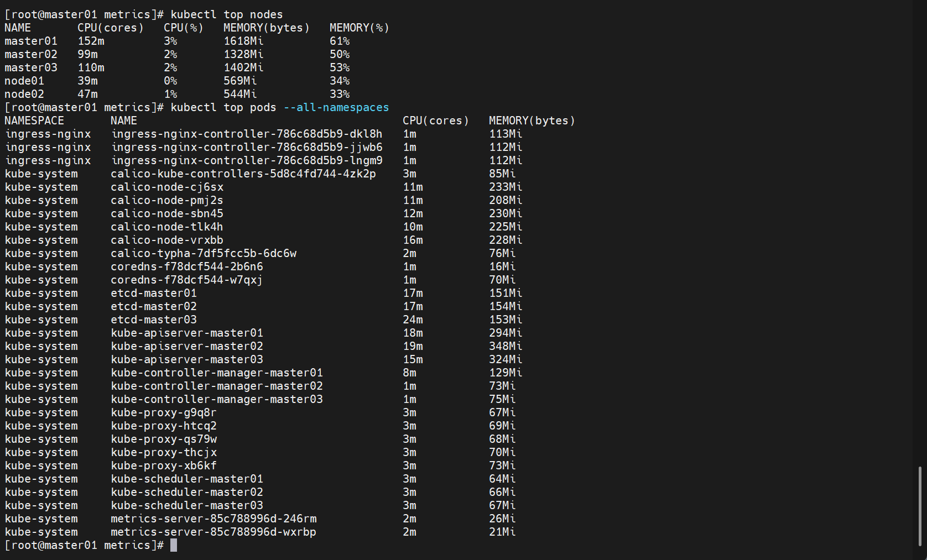Click the 61% memory percentage
Image resolution: width=927 pixels, height=560 pixels.
(x=340, y=41)
